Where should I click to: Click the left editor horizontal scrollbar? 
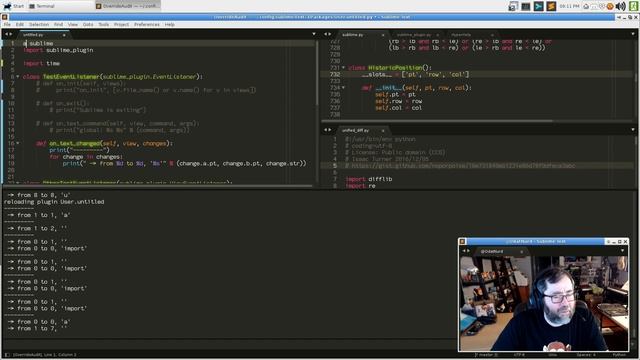(157, 186)
